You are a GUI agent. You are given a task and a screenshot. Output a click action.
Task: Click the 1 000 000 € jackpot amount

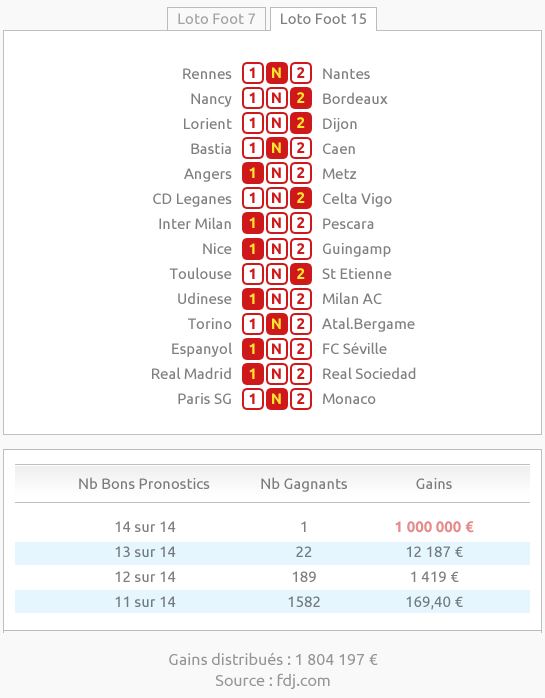(434, 527)
